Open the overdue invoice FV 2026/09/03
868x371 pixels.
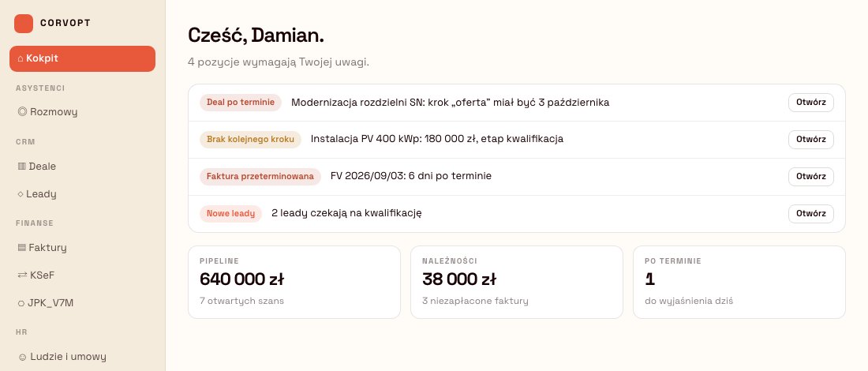pos(811,177)
